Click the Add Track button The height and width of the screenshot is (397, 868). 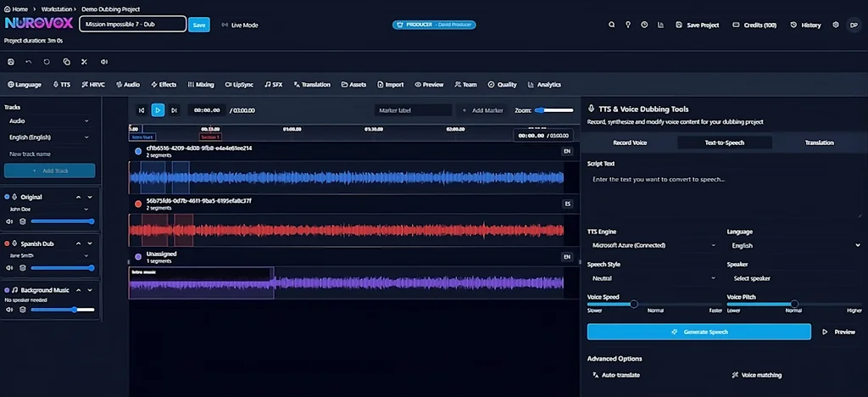50,171
